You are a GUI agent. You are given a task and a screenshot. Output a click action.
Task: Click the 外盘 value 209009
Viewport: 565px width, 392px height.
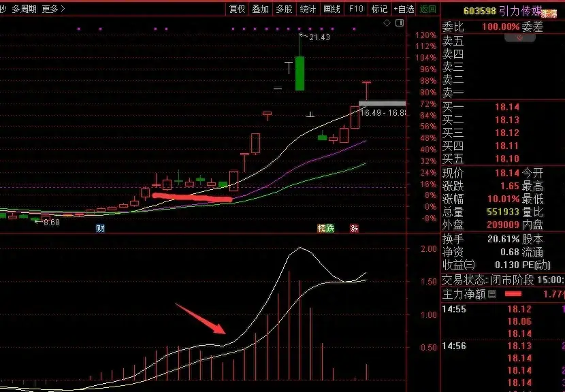click(503, 225)
